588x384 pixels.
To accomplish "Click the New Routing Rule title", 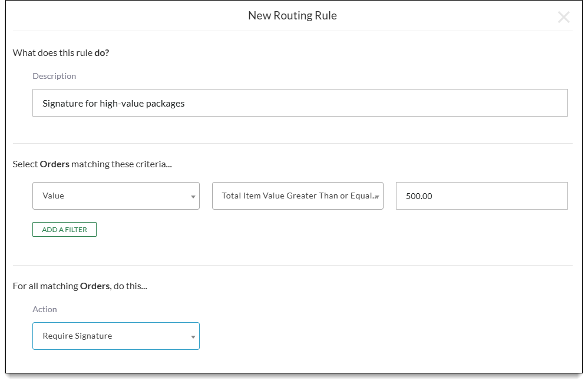I will point(292,16).
